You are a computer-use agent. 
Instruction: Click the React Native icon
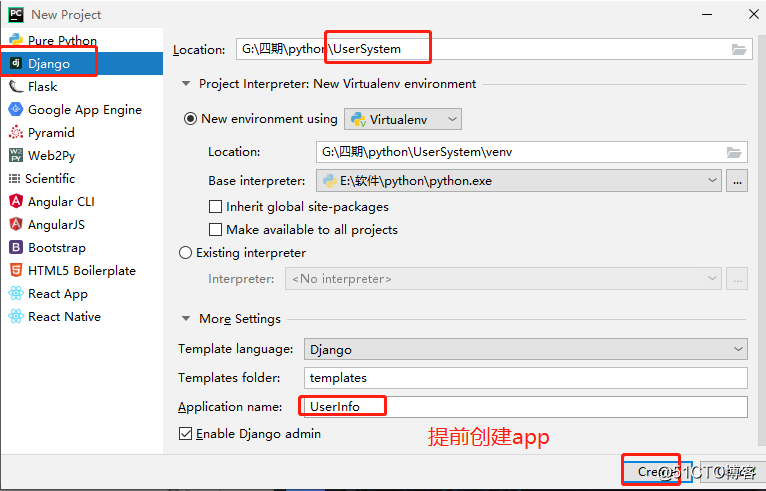click(x=16, y=316)
